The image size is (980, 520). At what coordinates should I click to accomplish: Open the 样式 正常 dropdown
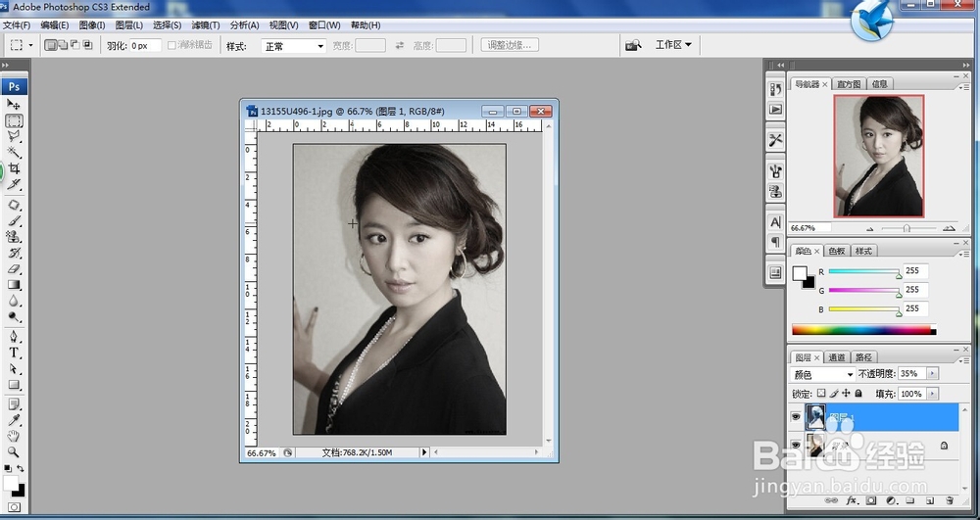pyautogui.click(x=294, y=46)
